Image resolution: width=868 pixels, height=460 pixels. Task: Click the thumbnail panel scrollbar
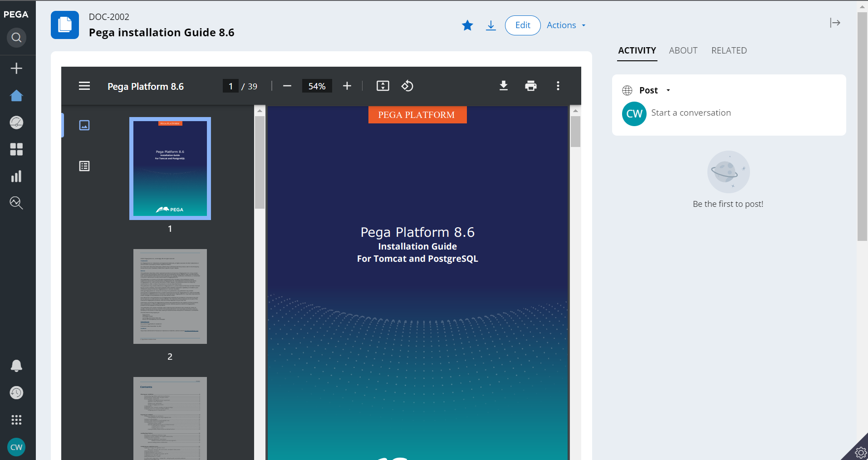point(260,162)
